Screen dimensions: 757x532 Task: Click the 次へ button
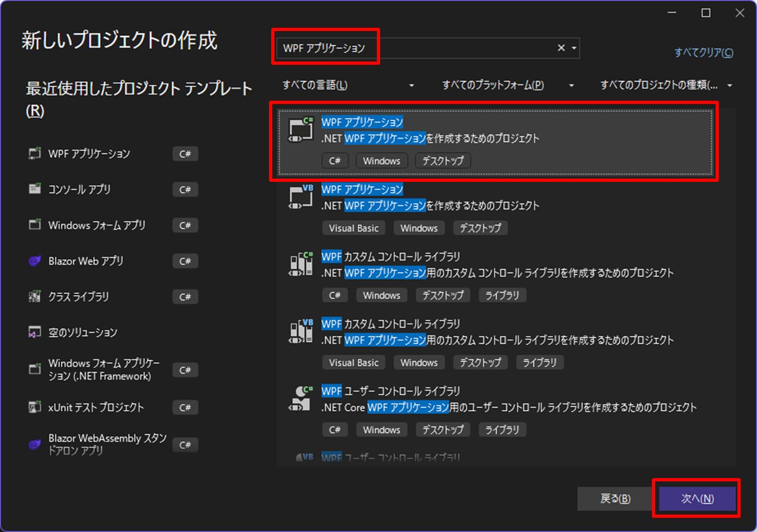pos(697,498)
